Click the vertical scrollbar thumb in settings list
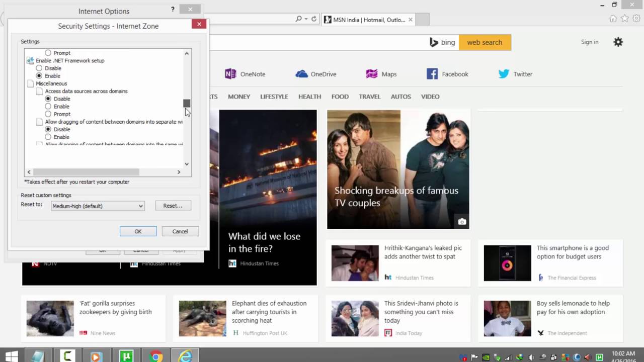The width and height of the screenshot is (644, 362). [x=187, y=103]
